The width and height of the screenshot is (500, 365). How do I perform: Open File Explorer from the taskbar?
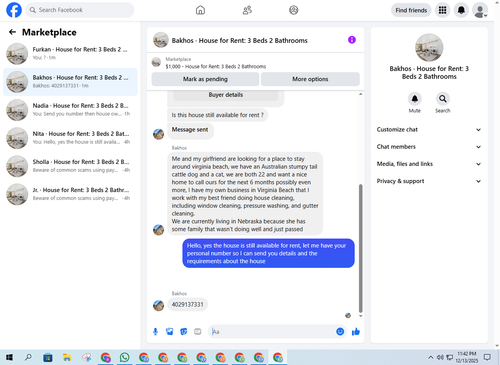coord(67,358)
